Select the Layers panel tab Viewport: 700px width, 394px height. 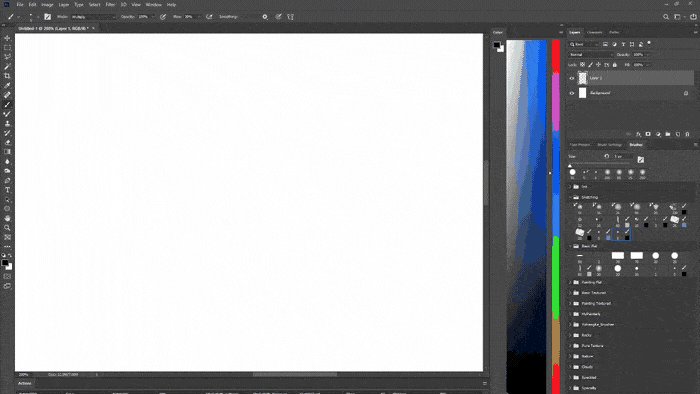coord(575,32)
